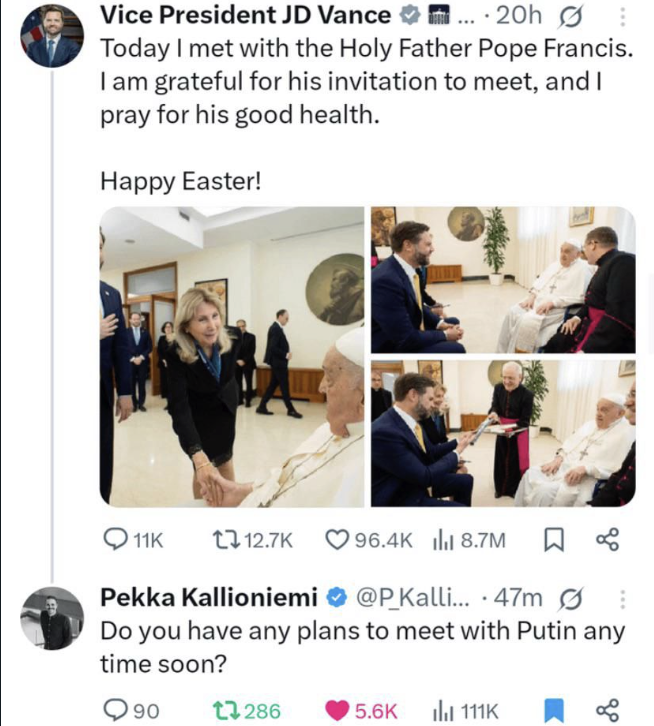Open the Vice President JD Vance profile name

tap(246, 15)
